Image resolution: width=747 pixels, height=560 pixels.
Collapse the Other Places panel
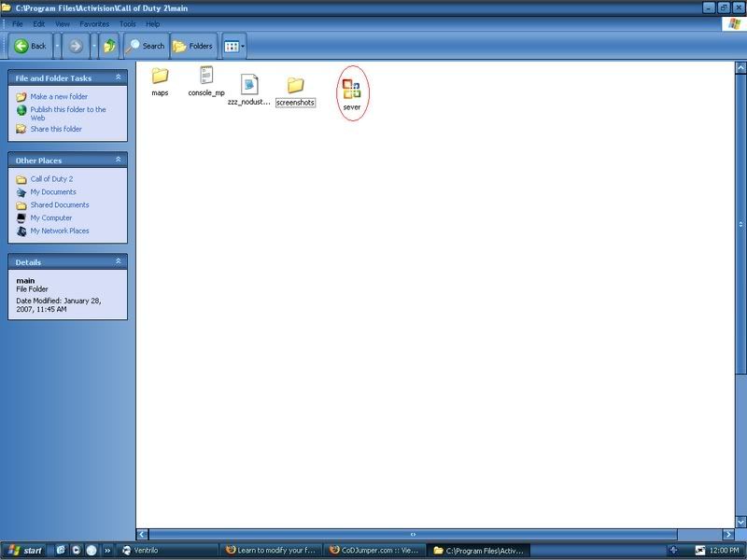119,160
